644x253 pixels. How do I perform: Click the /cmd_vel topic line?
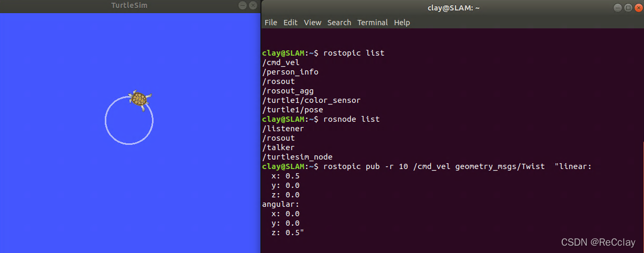[x=281, y=62]
